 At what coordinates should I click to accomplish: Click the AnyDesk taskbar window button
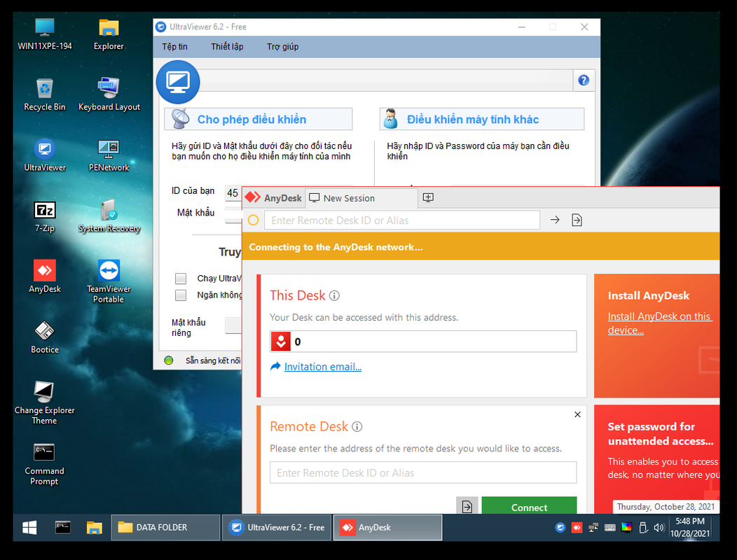click(x=387, y=528)
